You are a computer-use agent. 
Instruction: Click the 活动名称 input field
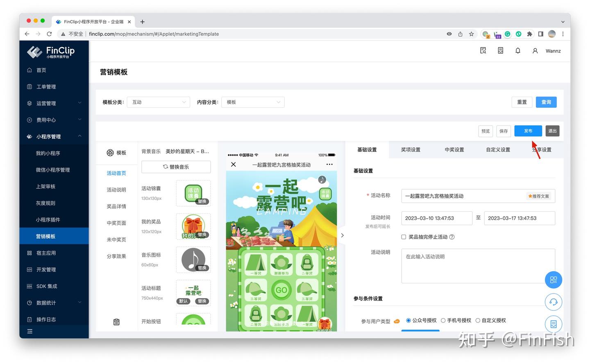478,196
